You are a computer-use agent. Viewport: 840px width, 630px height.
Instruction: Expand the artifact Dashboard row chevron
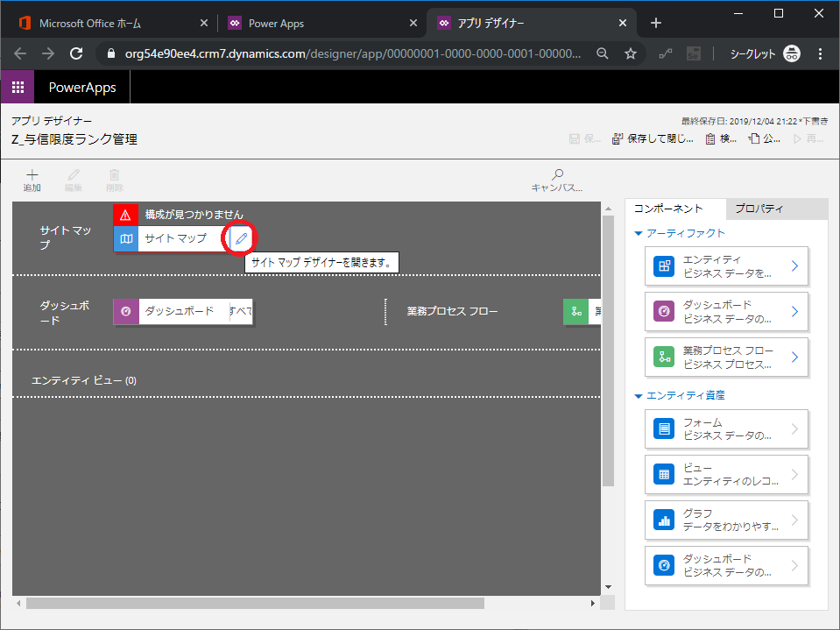point(795,311)
